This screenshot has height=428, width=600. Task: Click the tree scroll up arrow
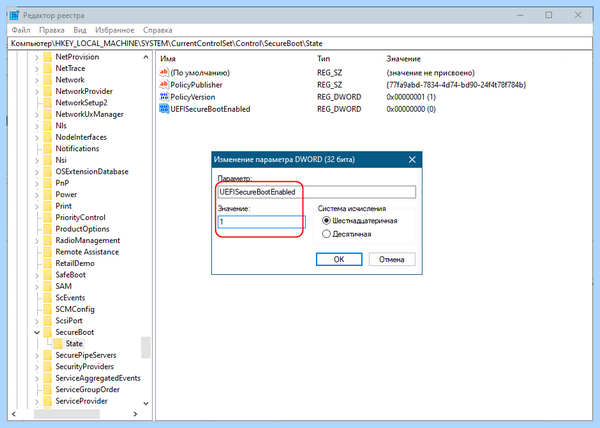pyautogui.click(x=146, y=57)
